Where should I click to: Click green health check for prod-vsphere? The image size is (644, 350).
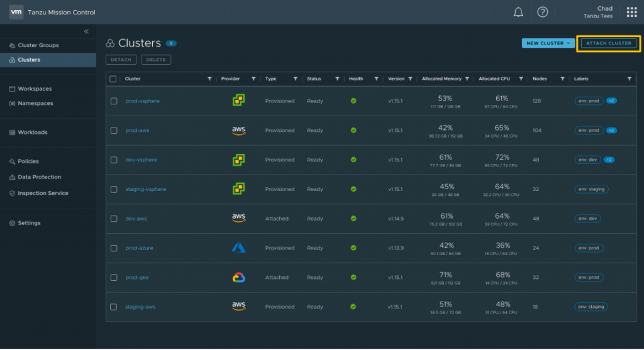(x=353, y=101)
